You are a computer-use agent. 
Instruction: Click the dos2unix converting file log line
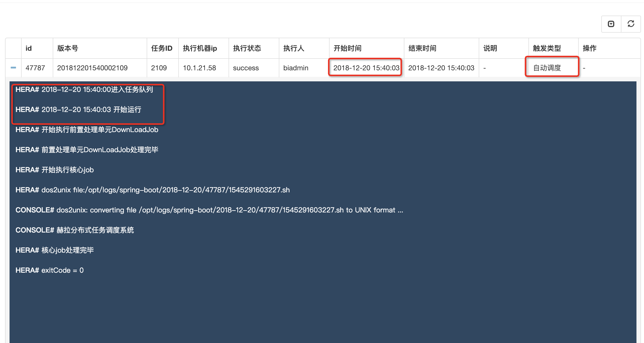(209, 210)
